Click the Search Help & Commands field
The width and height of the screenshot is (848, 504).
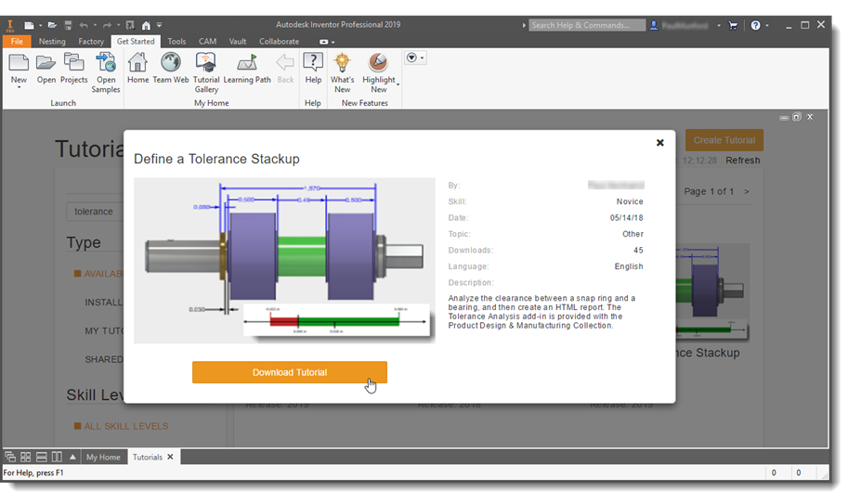point(587,25)
